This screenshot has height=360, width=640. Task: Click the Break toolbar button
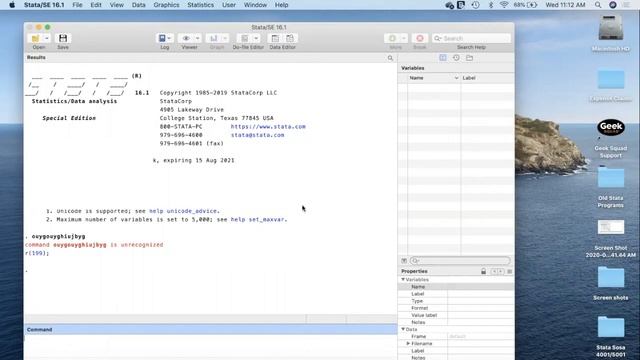(420, 38)
